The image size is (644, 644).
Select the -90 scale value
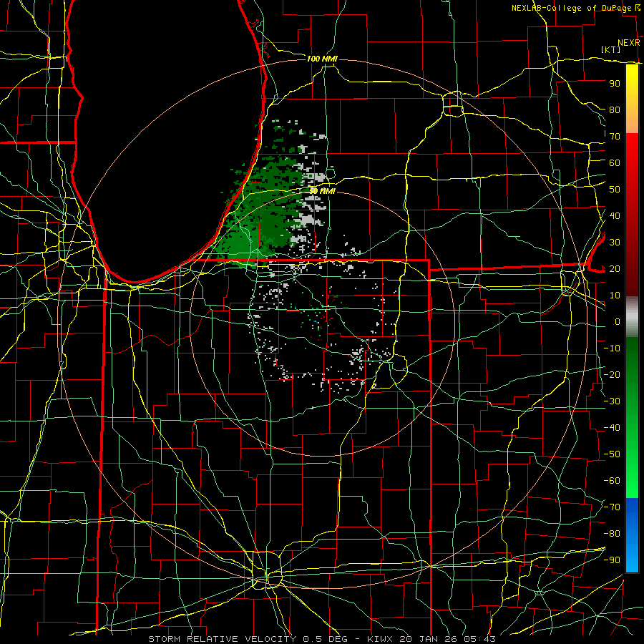(612, 560)
